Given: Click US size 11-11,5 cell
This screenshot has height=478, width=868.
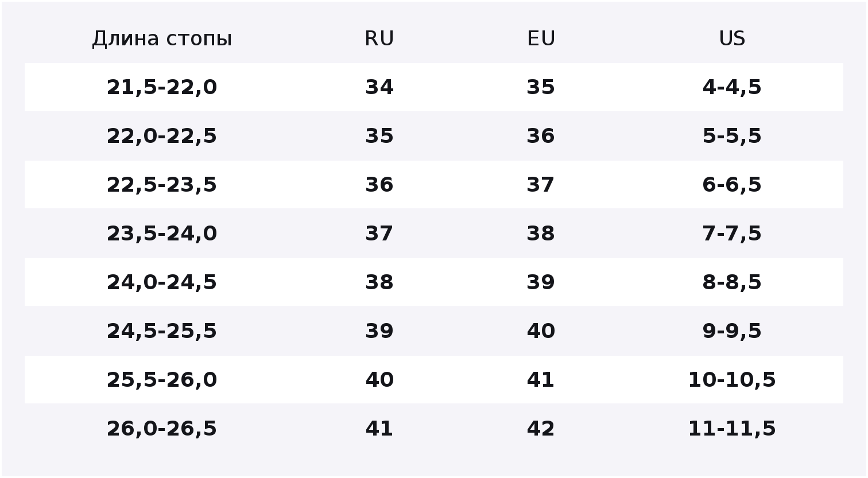Looking at the screenshot, I should (732, 429).
